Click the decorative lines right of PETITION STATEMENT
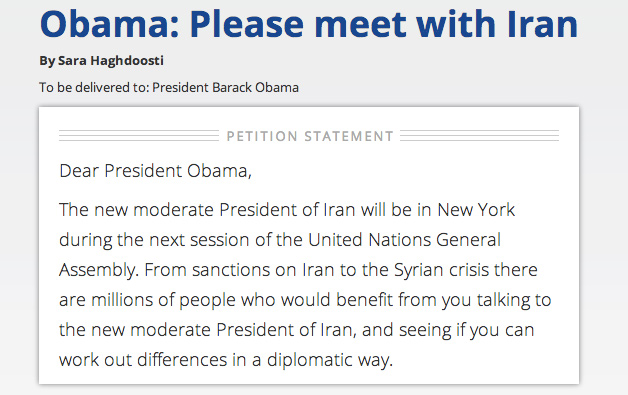The width and height of the screenshot is (628, 395). (479, 135)
